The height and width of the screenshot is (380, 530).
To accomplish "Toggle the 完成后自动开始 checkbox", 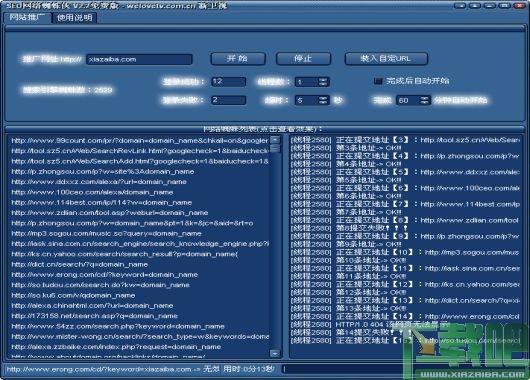I will (378, 81).
